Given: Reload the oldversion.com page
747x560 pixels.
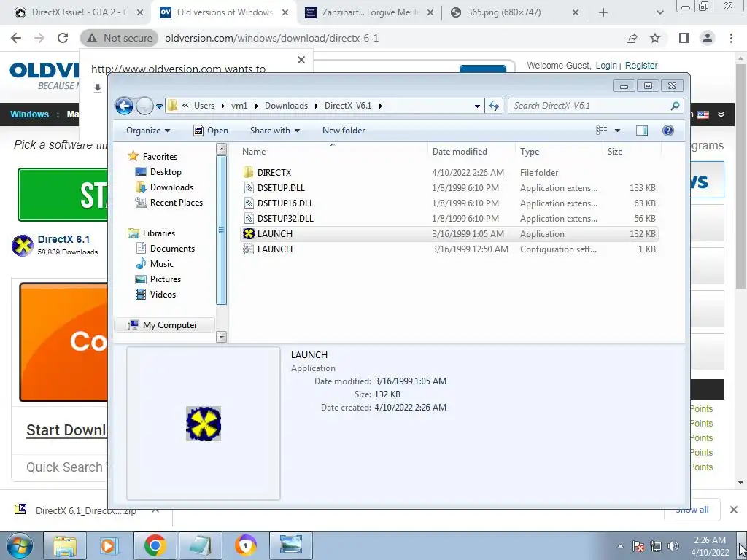Looking at the screenshot, I should (63, 38).
